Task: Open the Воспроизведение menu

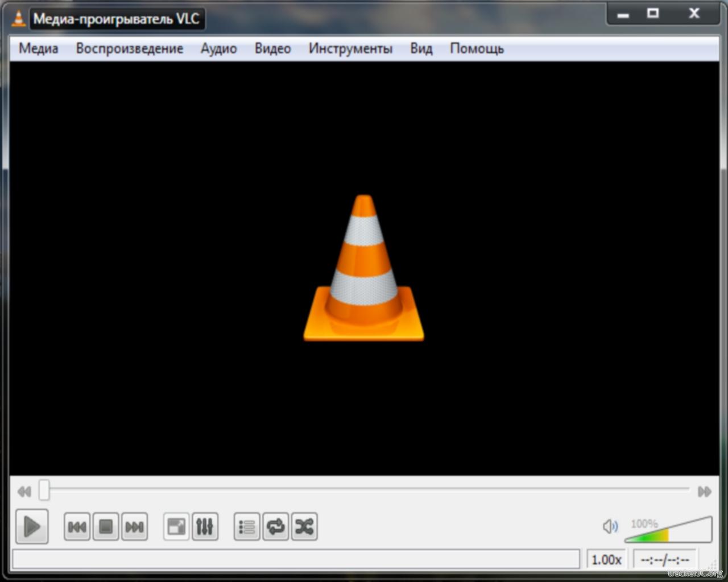Action: click(x=130, y=49)
